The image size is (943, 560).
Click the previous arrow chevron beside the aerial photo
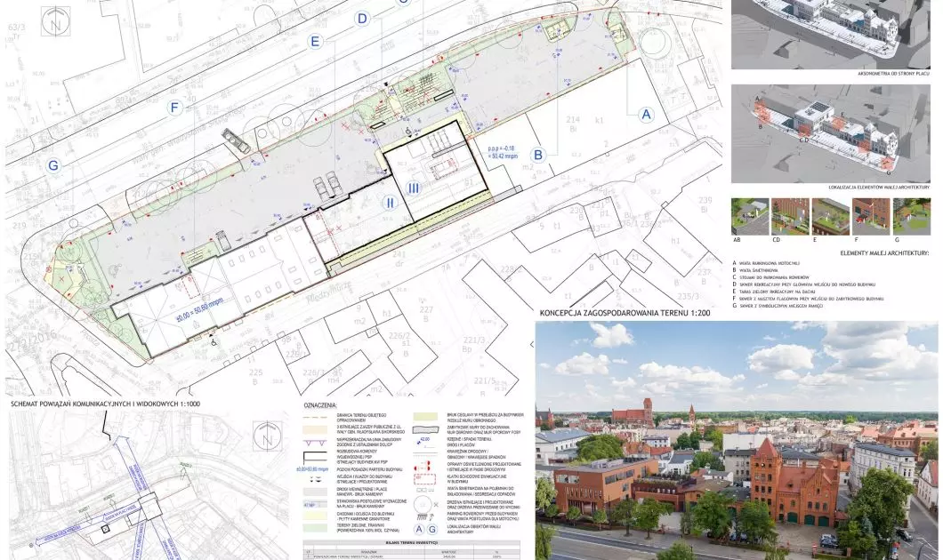(532, 344)
